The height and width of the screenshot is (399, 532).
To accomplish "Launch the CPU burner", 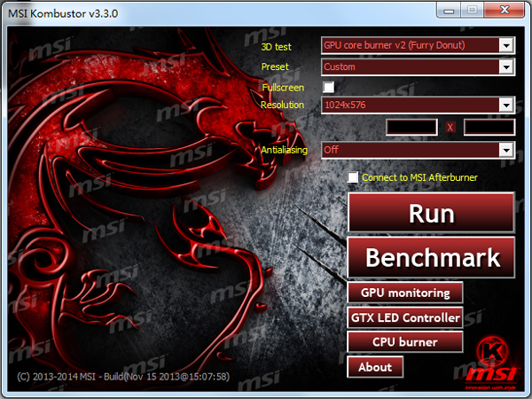I will point(405,342).
